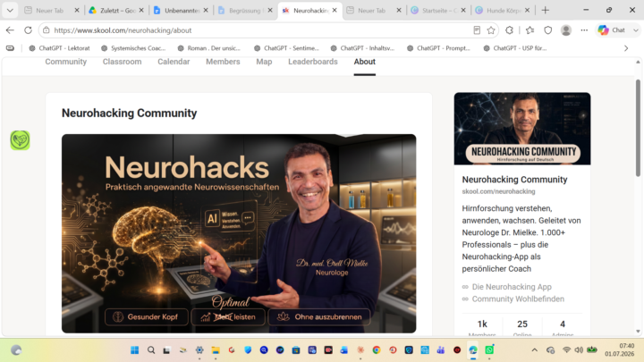644x362 pixels.
Task: Reload the page with the refresh icon
Action: [x=28, y=30]
